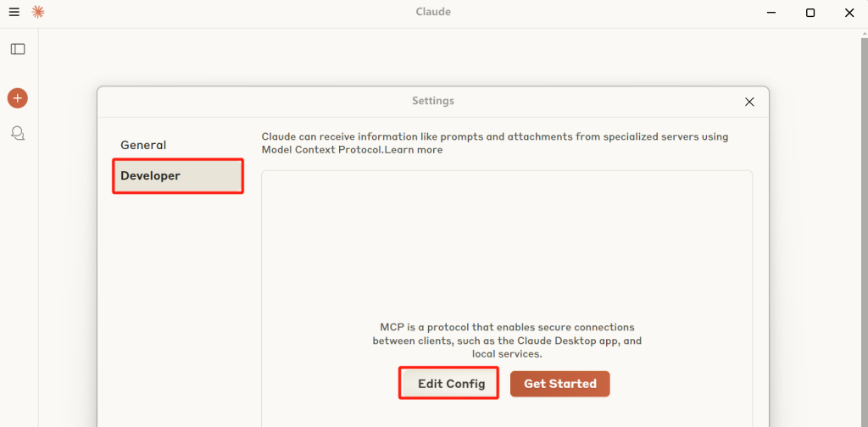
Task: Click the Claude title in title bar
Action: [x=433, y=12]
